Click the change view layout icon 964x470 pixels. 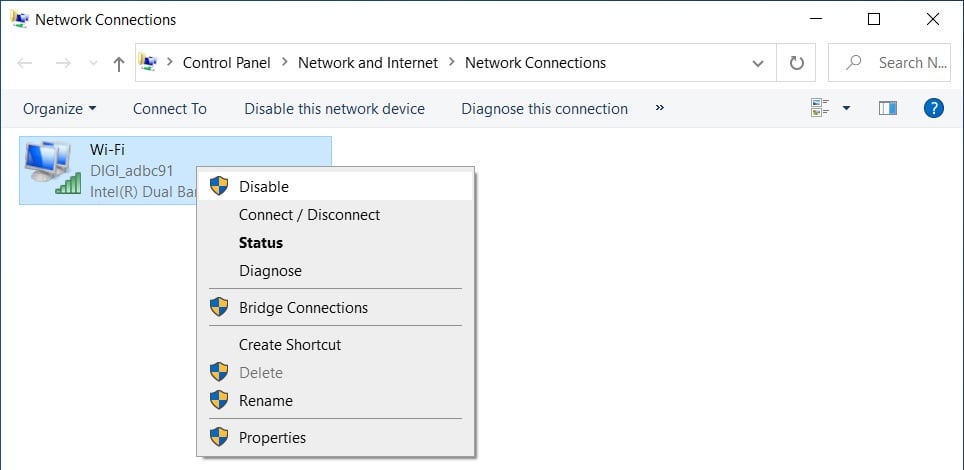820,108
